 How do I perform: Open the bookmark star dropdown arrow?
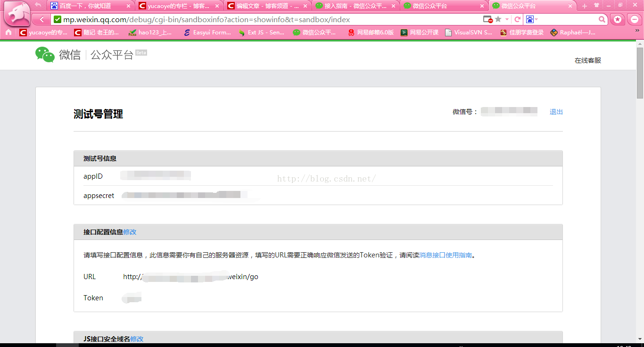click(507, 19)
